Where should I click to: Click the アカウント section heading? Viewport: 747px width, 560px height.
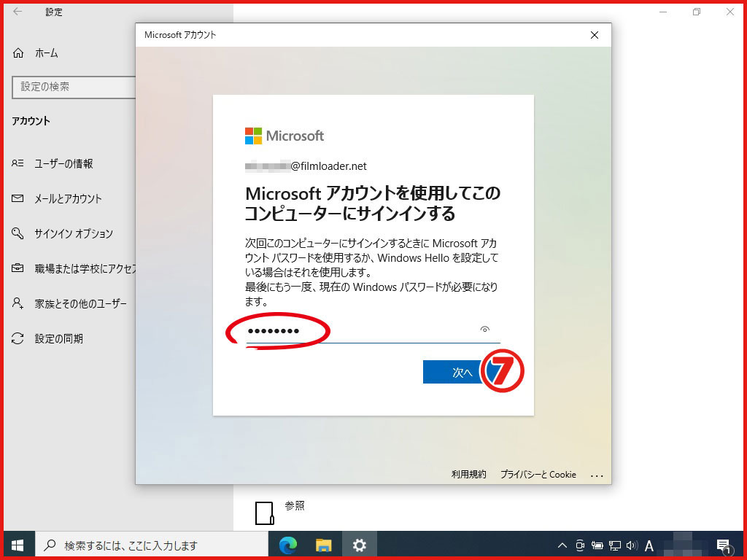(31, 121)
